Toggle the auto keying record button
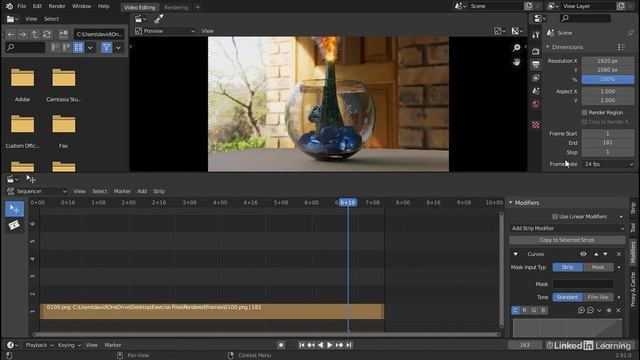Screen dimensions: 640x360 click(x=281, y=345)
